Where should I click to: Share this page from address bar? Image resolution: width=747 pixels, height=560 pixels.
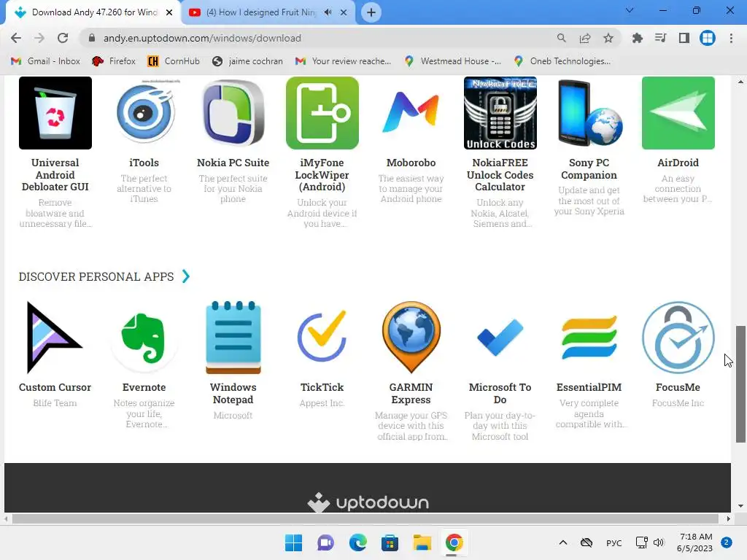585,38
